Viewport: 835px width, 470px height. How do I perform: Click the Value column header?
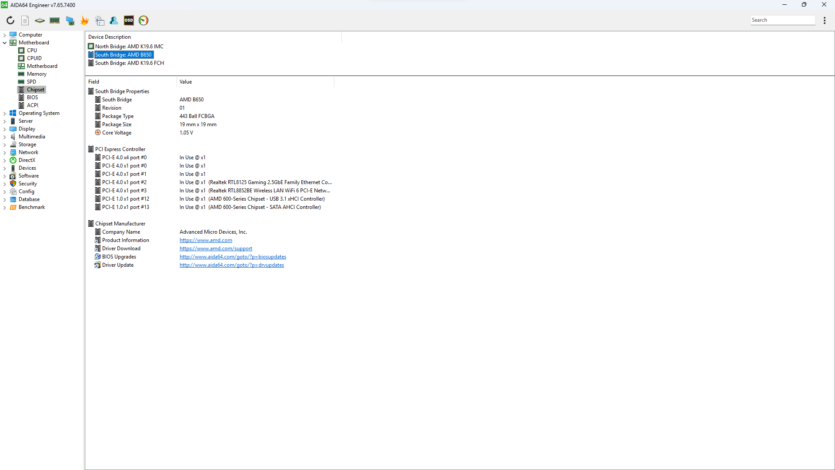pyautogui.click(x=255, y=82)
